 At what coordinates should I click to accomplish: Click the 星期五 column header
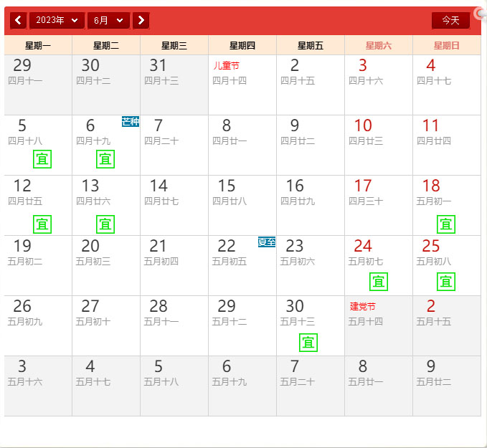click(x=311, y=46)
